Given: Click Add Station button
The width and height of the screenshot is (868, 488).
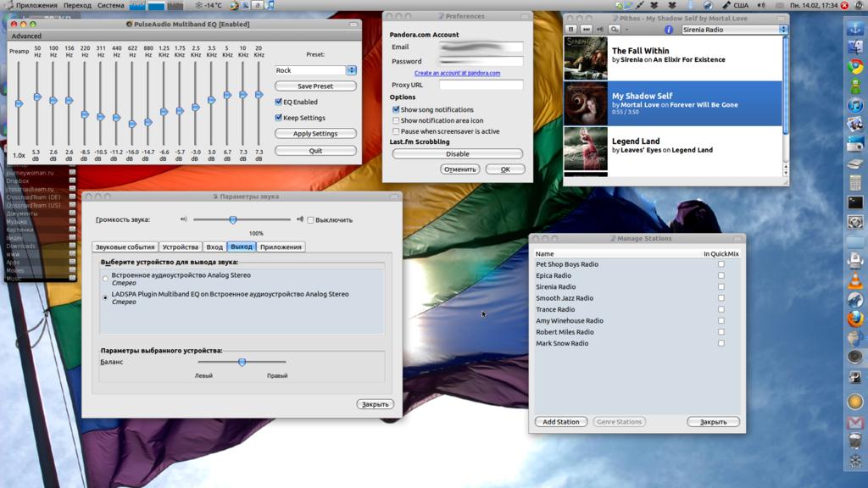Looking at the screenshot, I should point(561,422).
